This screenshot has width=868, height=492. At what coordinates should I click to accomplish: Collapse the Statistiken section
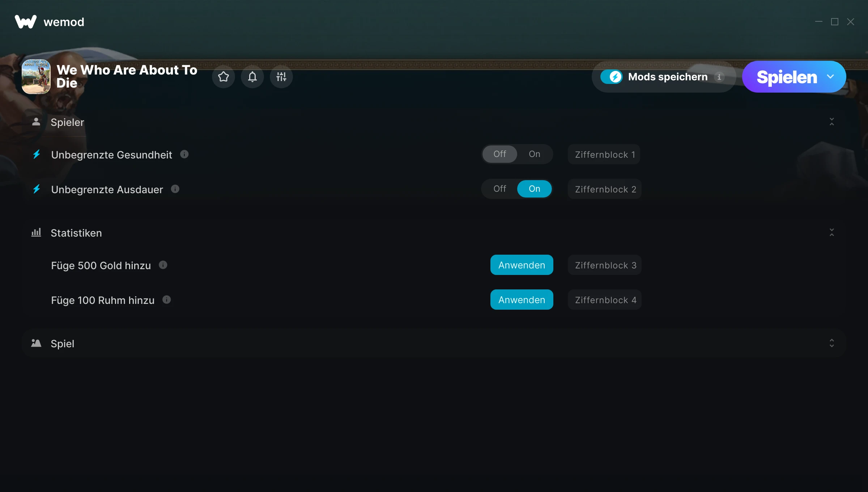pos(831,233)
